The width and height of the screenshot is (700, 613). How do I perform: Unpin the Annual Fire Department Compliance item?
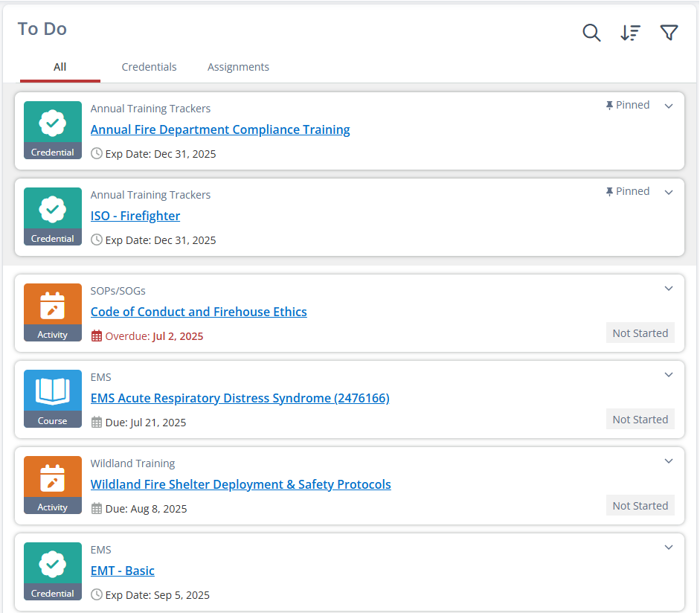tap(627, 105)
